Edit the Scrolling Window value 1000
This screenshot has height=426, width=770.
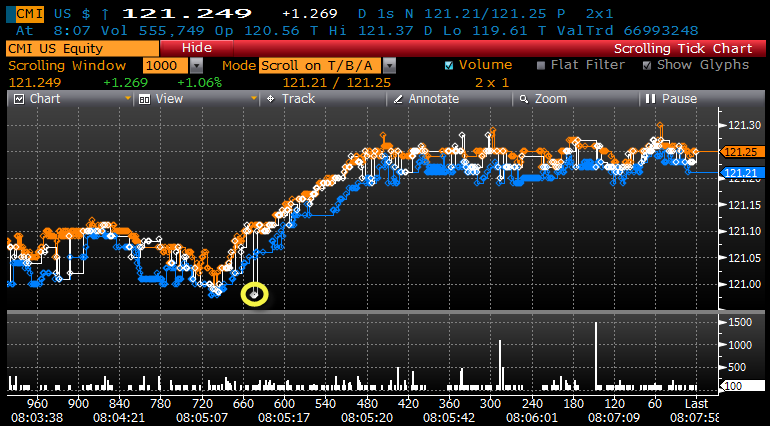pos(165,65)
